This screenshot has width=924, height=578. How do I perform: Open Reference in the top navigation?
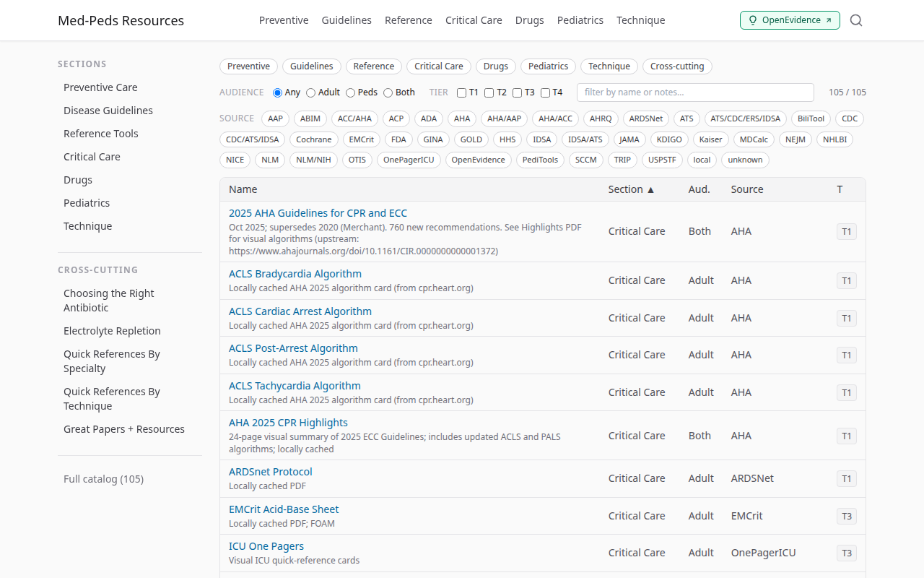pos(409,20)
